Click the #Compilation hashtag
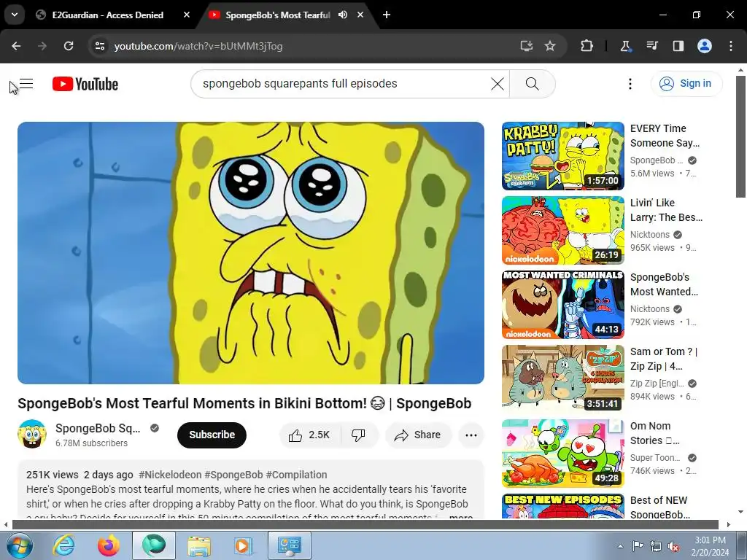Viewport: 747px width, 560px height. (x=296, y=475)
